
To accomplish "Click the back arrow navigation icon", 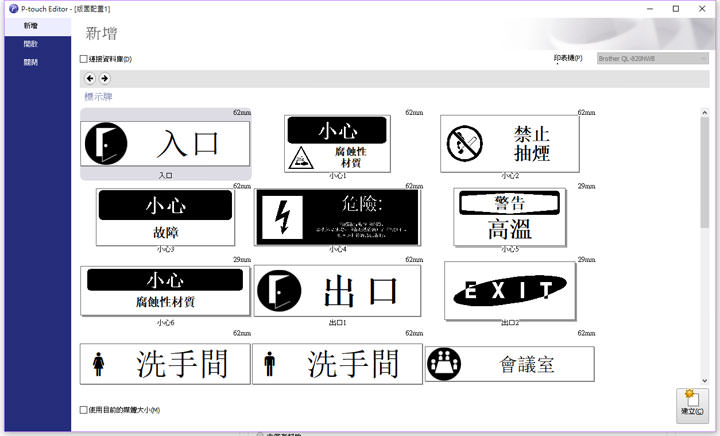I will (90, 78).
